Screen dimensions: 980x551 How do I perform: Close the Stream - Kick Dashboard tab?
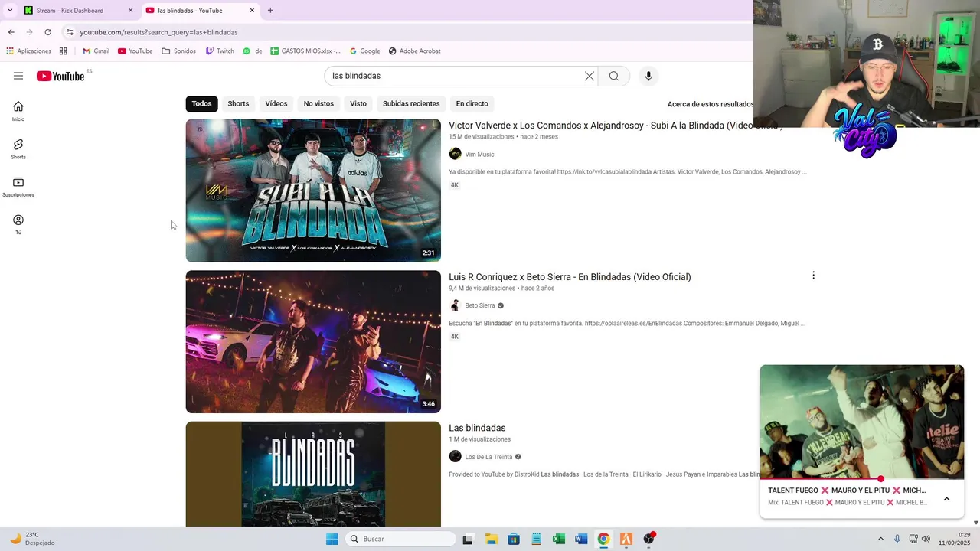[x=130, y=10]
